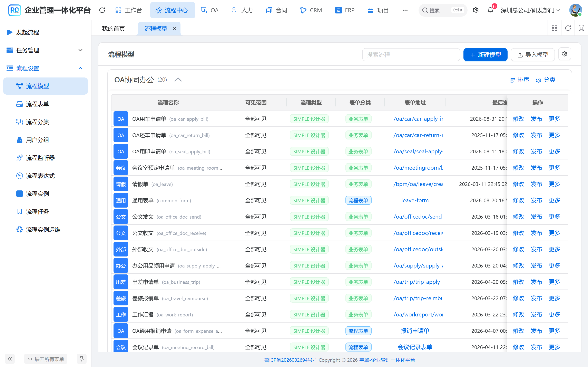588x367 pixels.
Task: Open the /oa/car/car-apply form link
Action: pyautogui.click(x=418, y=119)
